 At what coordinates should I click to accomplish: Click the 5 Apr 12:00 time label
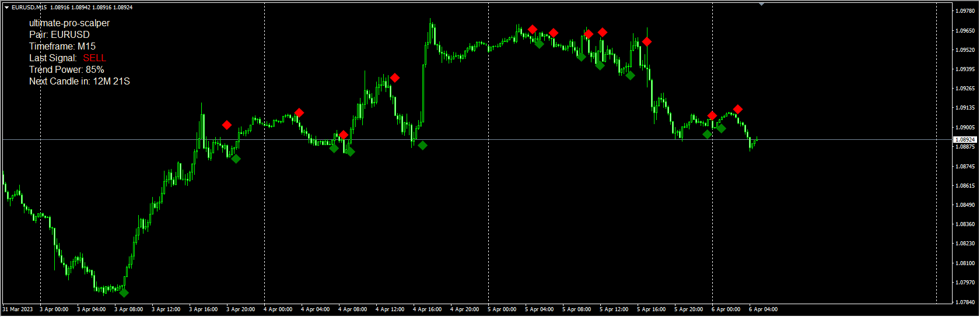tap(614, 309)
